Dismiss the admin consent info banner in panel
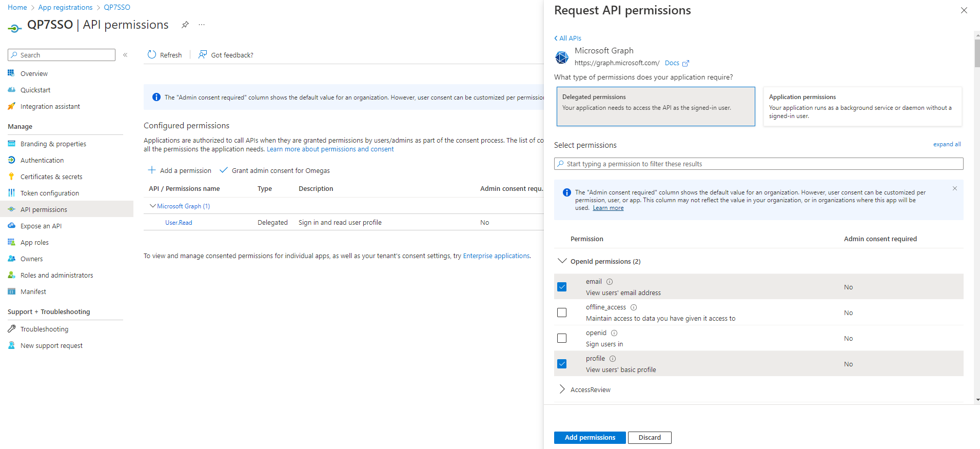Image resolution: width=980 pixels, height=449 pixels. (x=955, y=188)
